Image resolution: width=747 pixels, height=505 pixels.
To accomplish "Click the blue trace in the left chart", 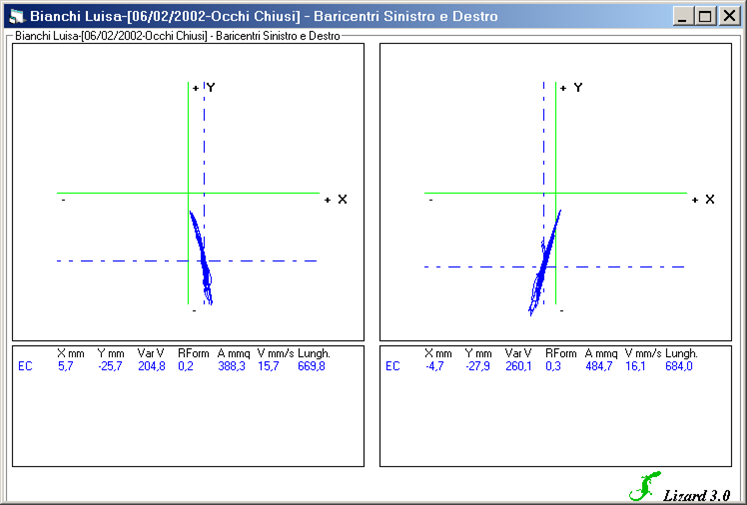I will (x=204, y=262).
